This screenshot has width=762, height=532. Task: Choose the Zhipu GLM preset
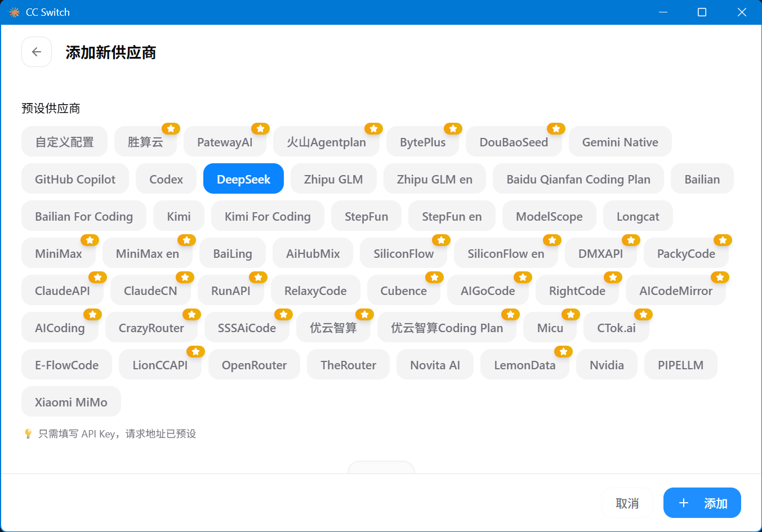(x=333, y=178)
